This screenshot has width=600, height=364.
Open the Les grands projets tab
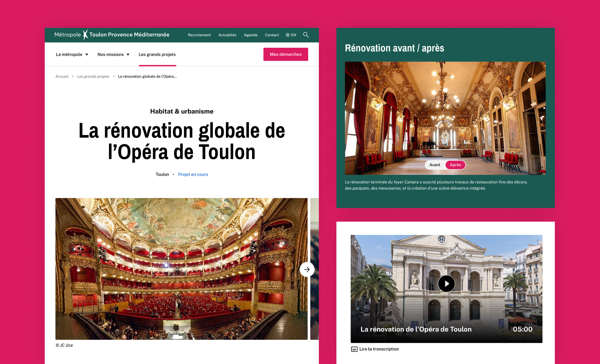click(x=157, y=54)
